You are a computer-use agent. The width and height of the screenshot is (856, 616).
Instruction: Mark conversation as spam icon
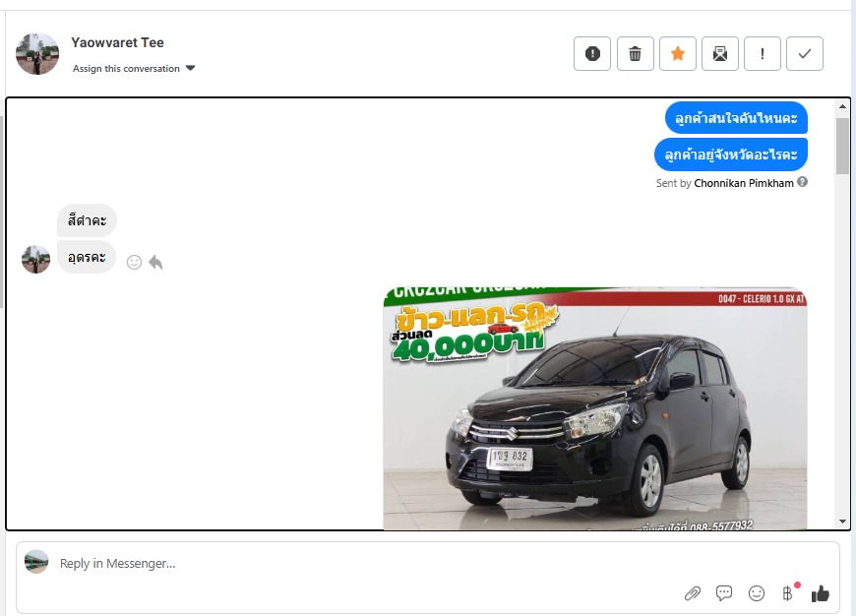(x=592, y=53)
